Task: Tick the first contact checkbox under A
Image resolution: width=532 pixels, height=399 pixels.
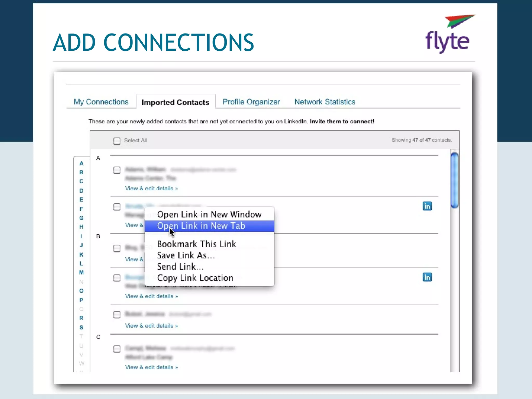Action: pos(117,170)
